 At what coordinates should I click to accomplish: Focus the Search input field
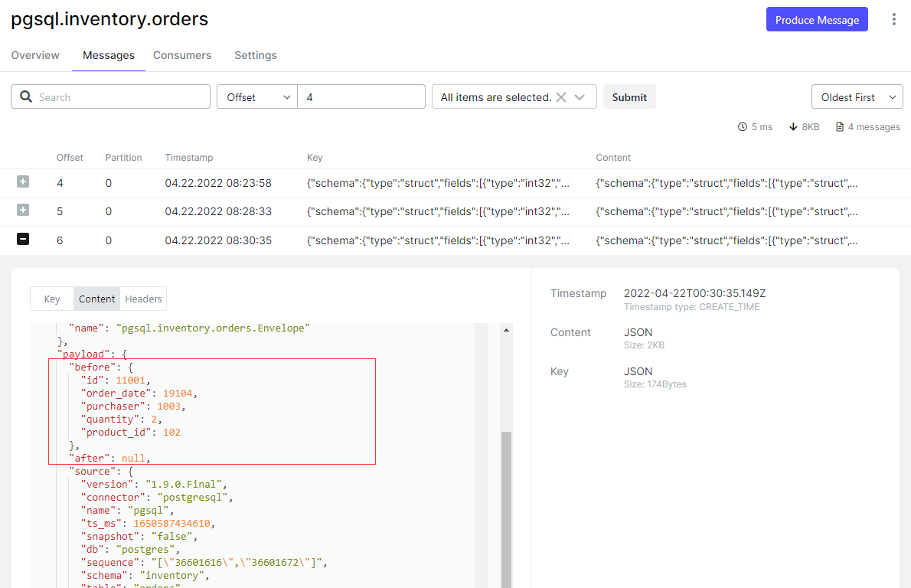[110, 97]
